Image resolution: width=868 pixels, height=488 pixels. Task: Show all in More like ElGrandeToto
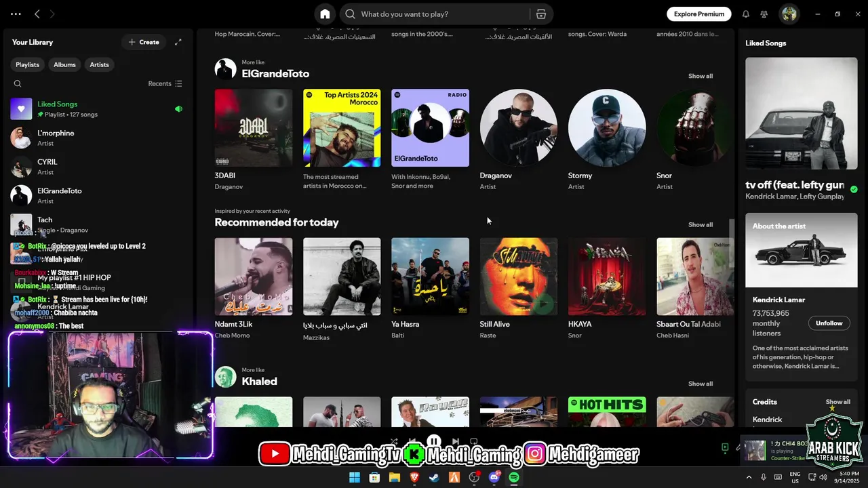tap(701, 76)
